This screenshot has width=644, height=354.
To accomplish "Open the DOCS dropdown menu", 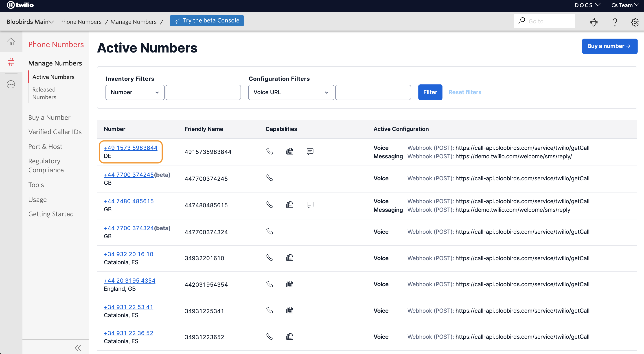I will pyautogui.click(x=587, y=5).
